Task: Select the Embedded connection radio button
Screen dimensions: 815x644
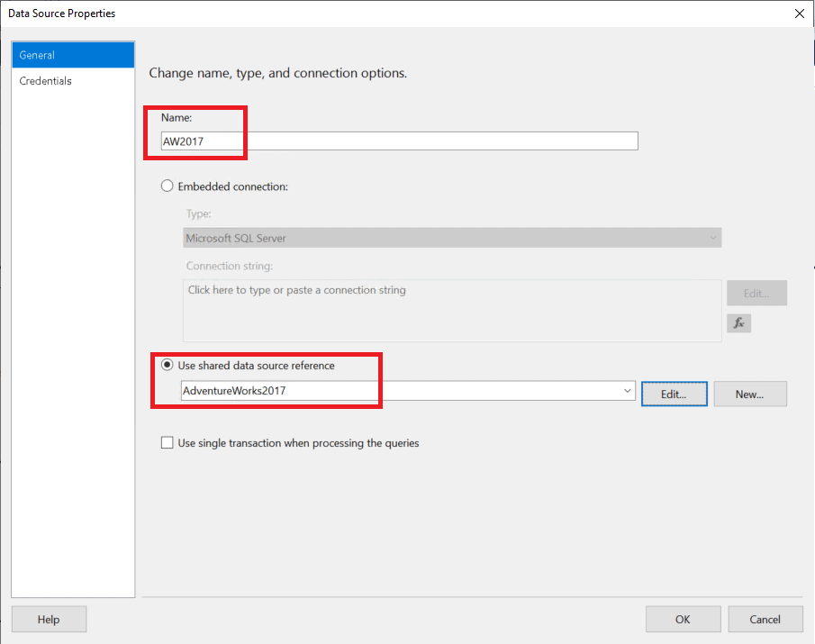Action: pos(167,186)
